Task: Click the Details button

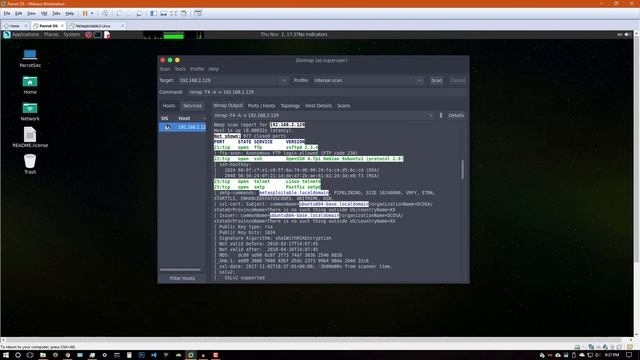Action: (x=456, y=116)
